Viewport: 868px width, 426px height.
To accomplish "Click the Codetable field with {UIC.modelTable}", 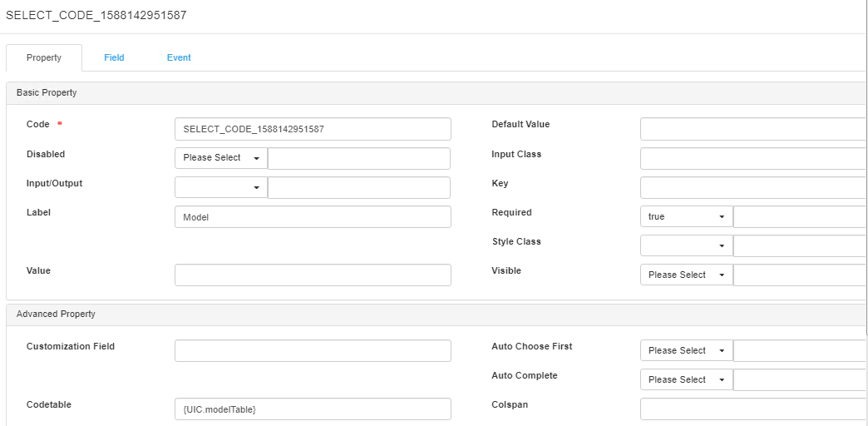I will click(x=313, y=409).
